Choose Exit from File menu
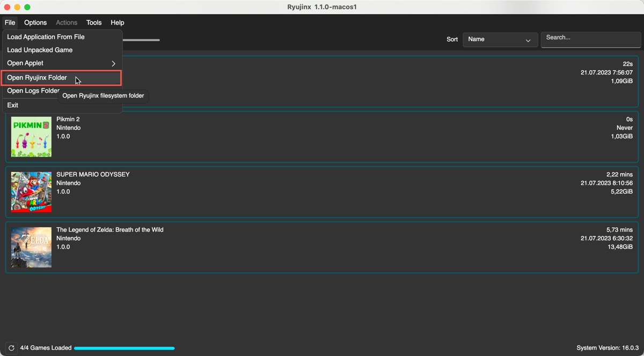 tap(62, 105)
